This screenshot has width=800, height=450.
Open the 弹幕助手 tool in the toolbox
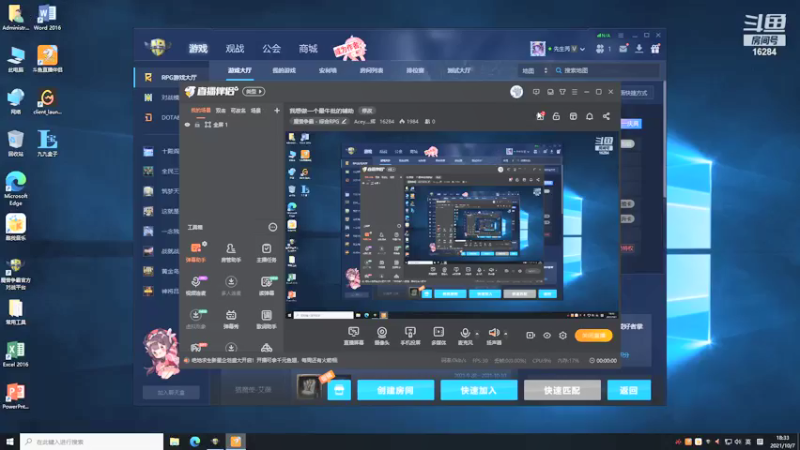(196, 252)
